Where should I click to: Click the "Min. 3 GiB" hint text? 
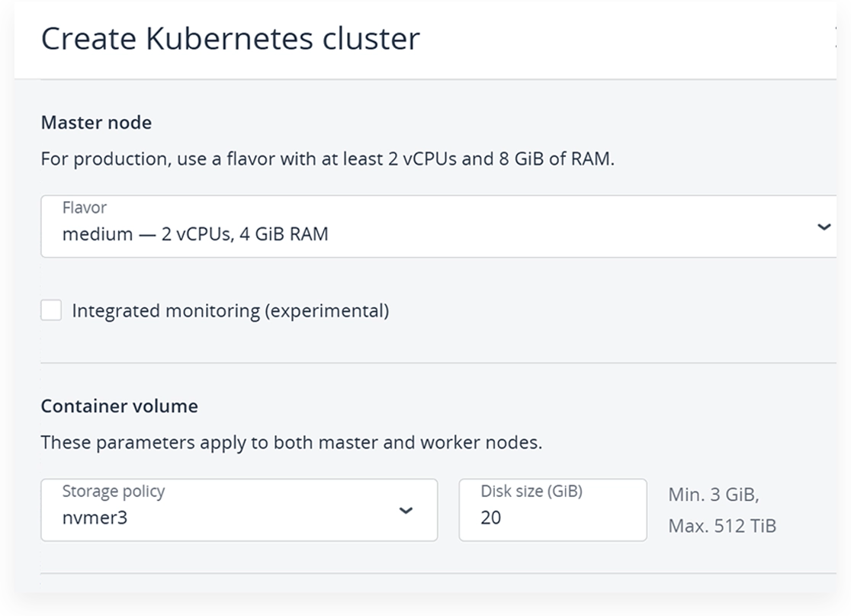(713, 495)
